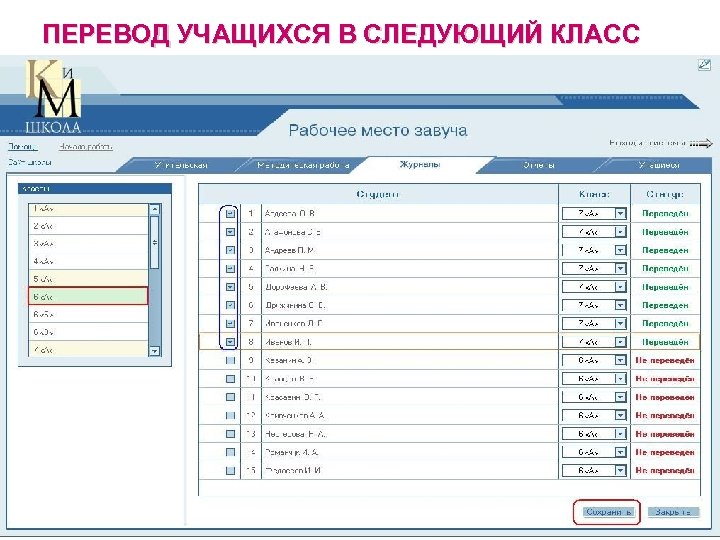Viewport: 720px width, 540px height.
Task: Select class 2«А» in the class list
Action: point(88,226)
